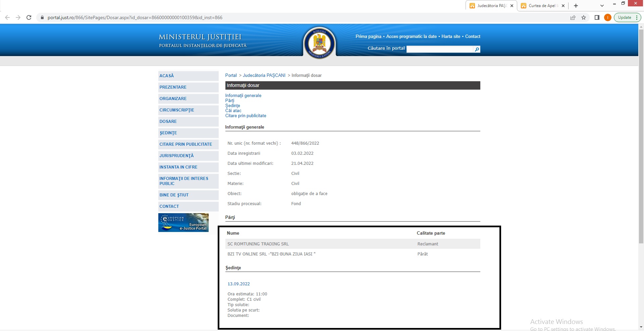Click the orange profile avatar icon
Image resolution: width=644 pixels, height=331 pixels.
[x=607, y=17]
